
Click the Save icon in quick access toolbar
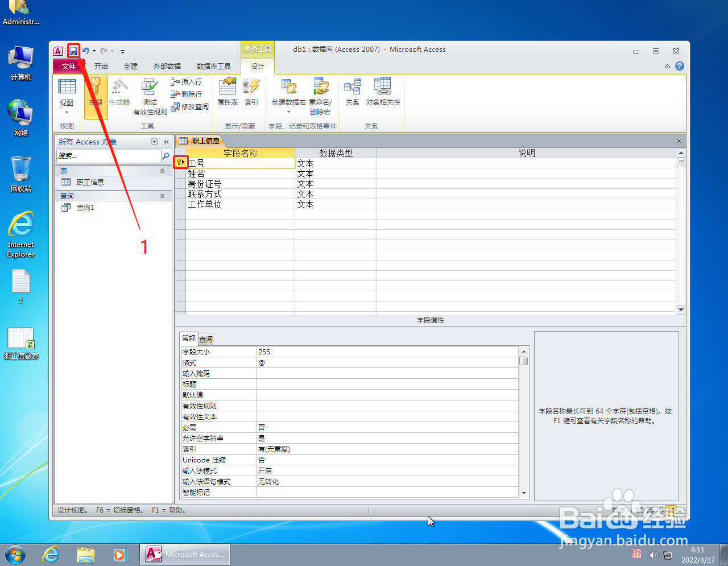(x=73, y=51)
